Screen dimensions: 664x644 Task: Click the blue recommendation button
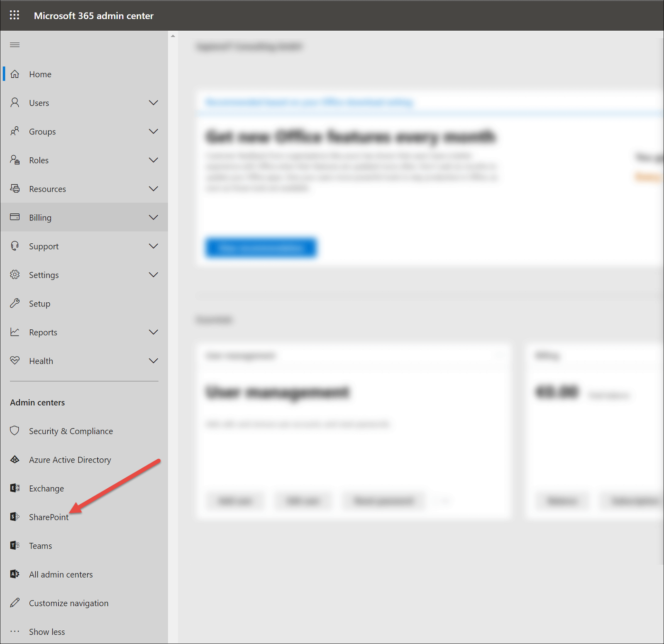click(x=261, y=248)
